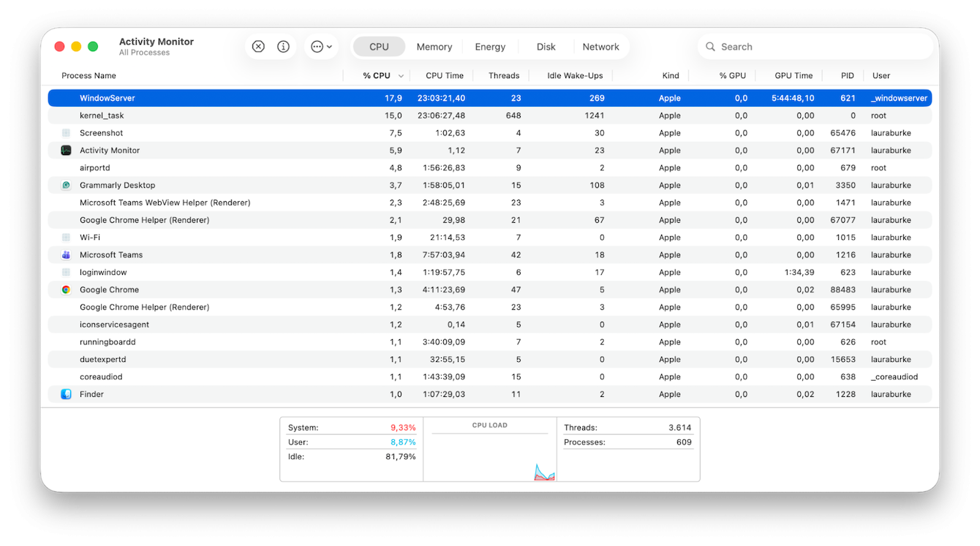Click the Activity Monitor row icon

(65, 150)
